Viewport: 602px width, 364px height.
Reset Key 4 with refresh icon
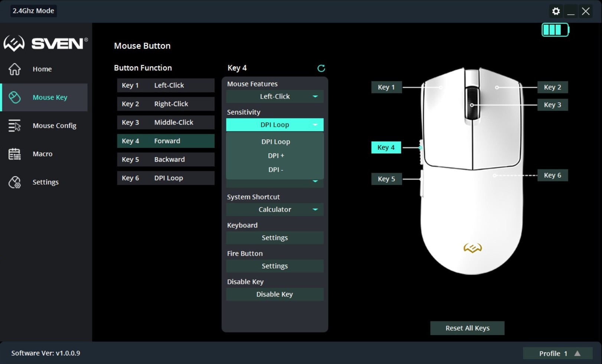(321, 68)
